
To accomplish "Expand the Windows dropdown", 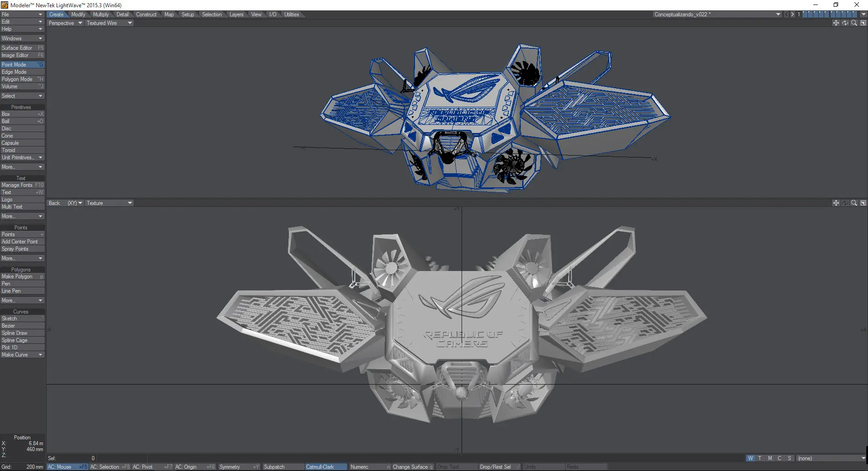I will pos(22,38).
